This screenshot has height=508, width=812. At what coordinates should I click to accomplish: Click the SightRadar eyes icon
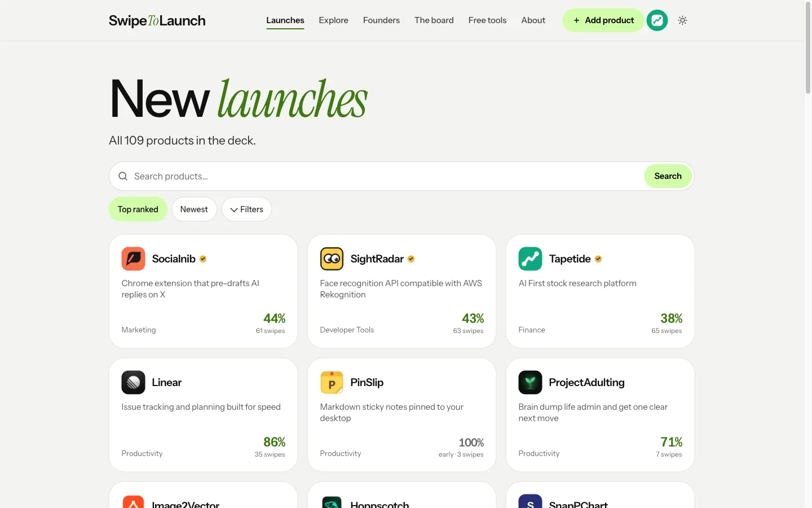pyautogui.click(x=332, y=259)
